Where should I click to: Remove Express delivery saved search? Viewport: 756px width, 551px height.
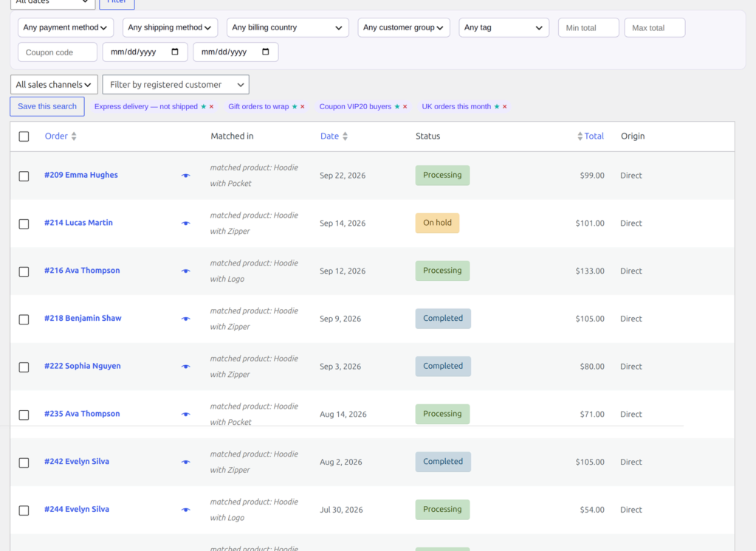click(211, 106)
